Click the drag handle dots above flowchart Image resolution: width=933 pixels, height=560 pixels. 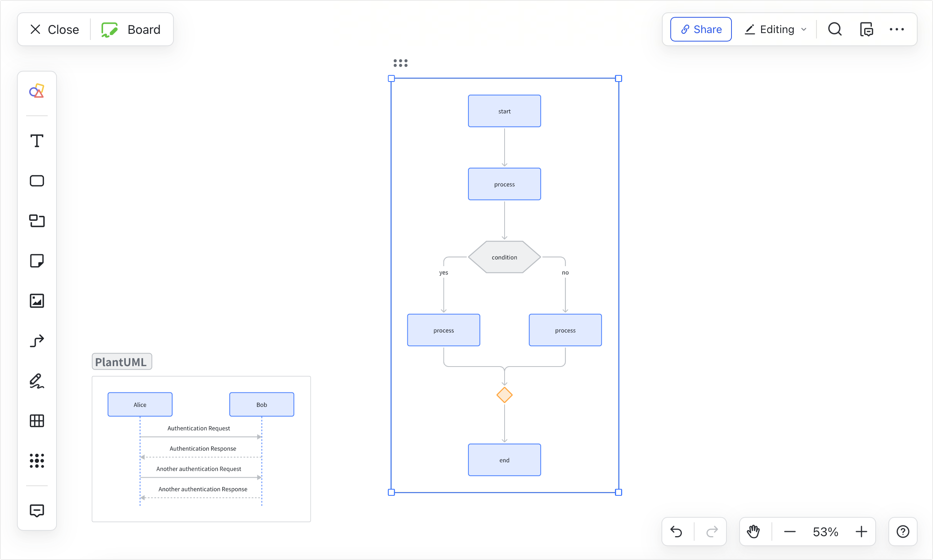coord(401,63)
